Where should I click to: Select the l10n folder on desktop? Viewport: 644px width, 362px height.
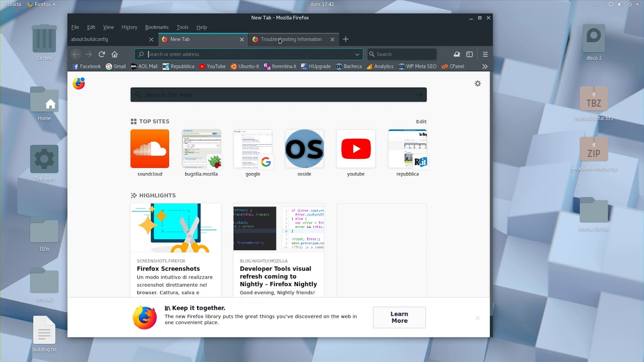click(x=44, y=234)
